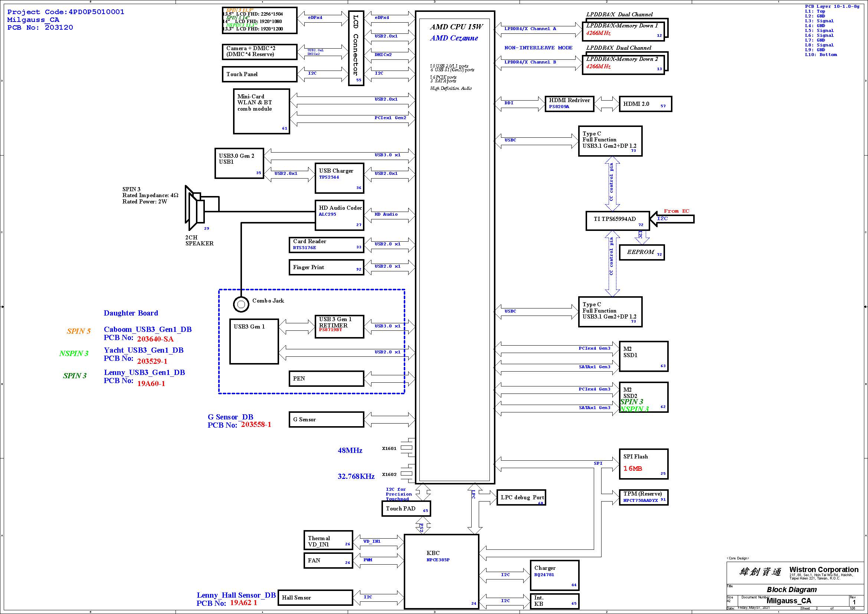Click the 2CH speaker symbol
The height and width of the screenshot is (614, 868).
[195, 208]
